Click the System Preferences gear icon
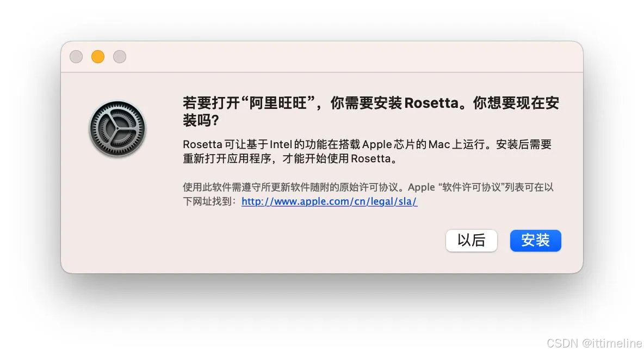Screen dimensions: 644x354 pos(117,129)
